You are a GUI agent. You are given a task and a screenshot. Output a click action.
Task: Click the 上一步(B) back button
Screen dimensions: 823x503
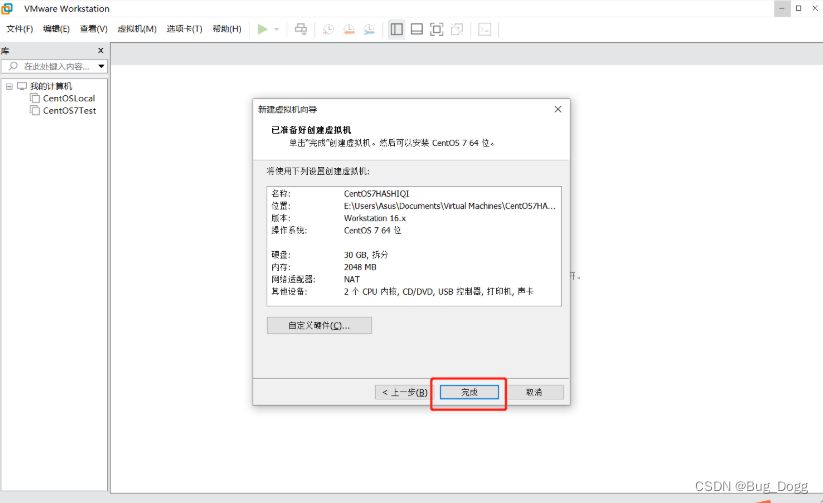404,392
